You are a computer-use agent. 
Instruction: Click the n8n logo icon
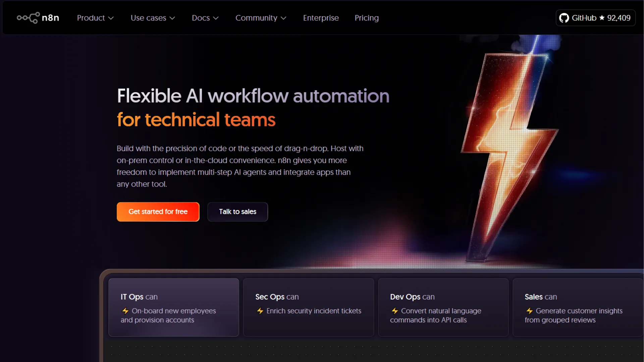[x=29, y=18]
